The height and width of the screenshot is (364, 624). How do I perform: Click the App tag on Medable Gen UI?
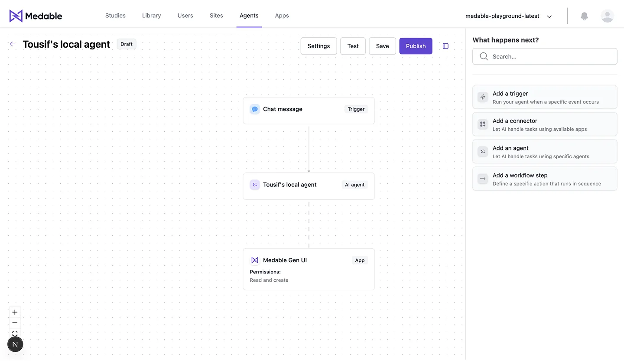[x=360, y=260]
